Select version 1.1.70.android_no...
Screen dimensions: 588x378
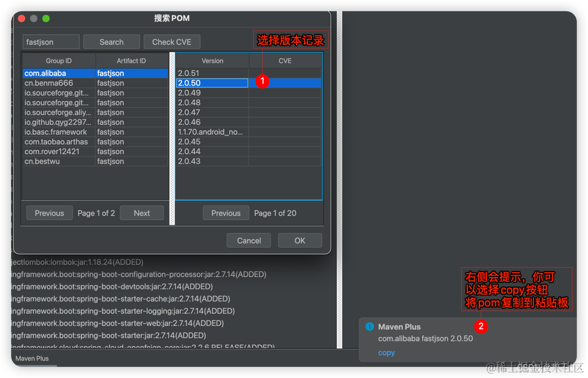pyautogui.click(x=249, y=132)
